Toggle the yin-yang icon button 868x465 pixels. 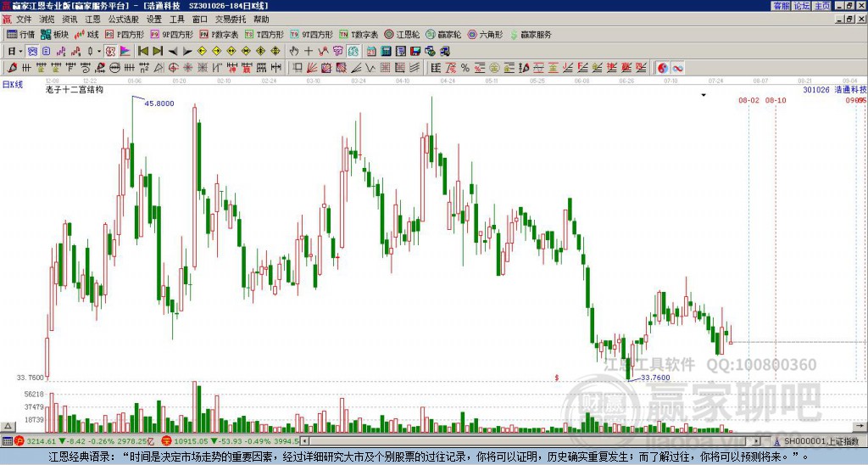(x=663, y=68)
